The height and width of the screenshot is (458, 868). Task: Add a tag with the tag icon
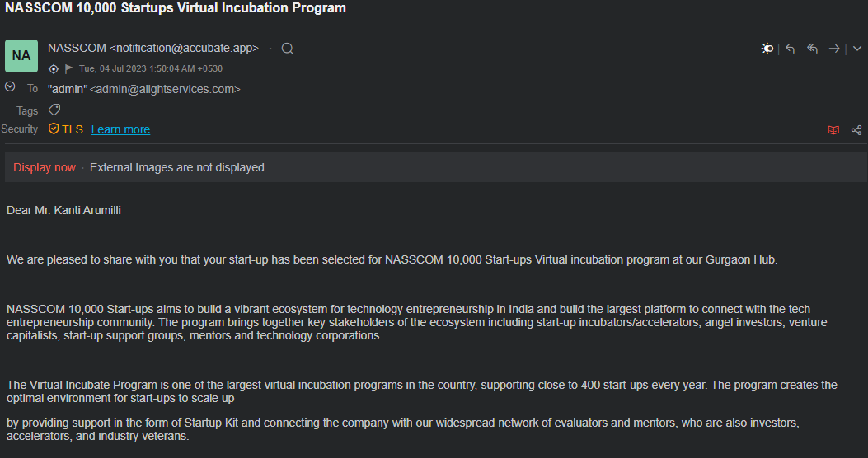pyautogui.click(x=54, y=110)
